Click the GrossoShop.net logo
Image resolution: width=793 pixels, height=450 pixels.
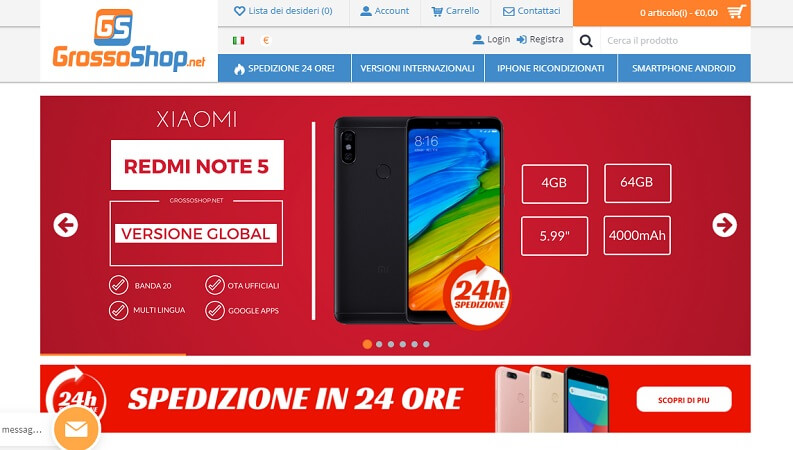(129, 40)
